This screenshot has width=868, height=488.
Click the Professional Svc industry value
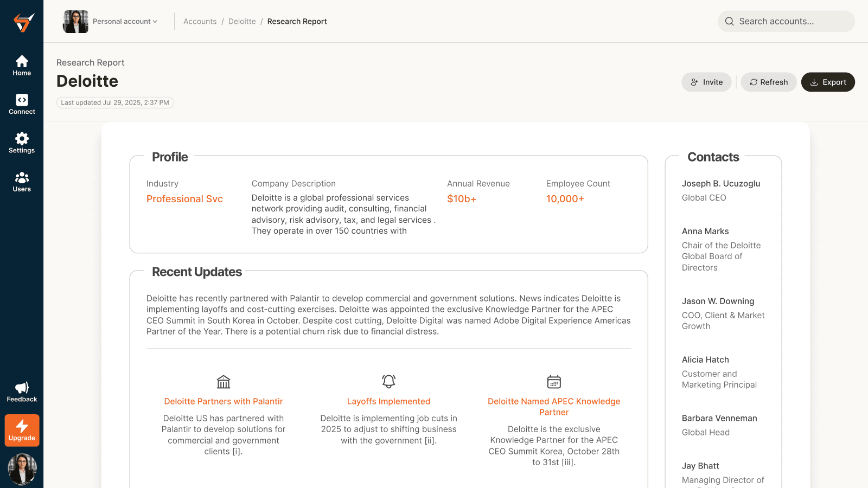(184, 199)
